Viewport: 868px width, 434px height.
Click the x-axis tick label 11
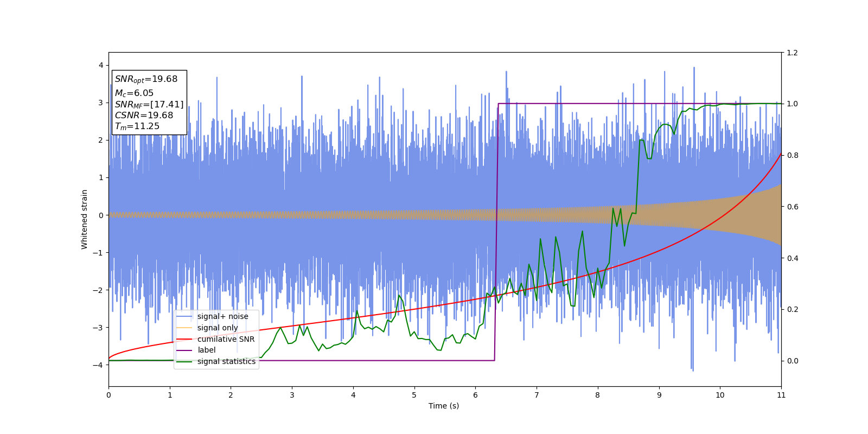pos(781,395)
